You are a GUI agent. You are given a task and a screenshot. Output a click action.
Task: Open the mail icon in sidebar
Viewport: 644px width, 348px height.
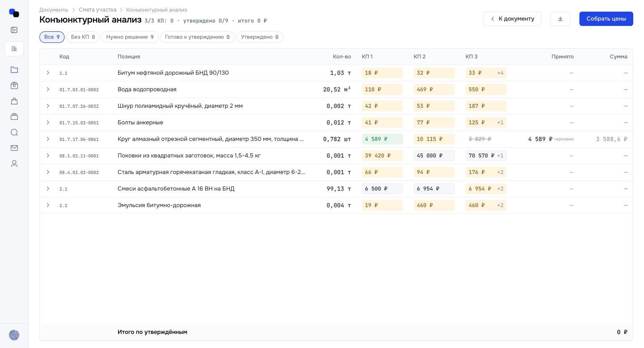click(x=14, y=148)
